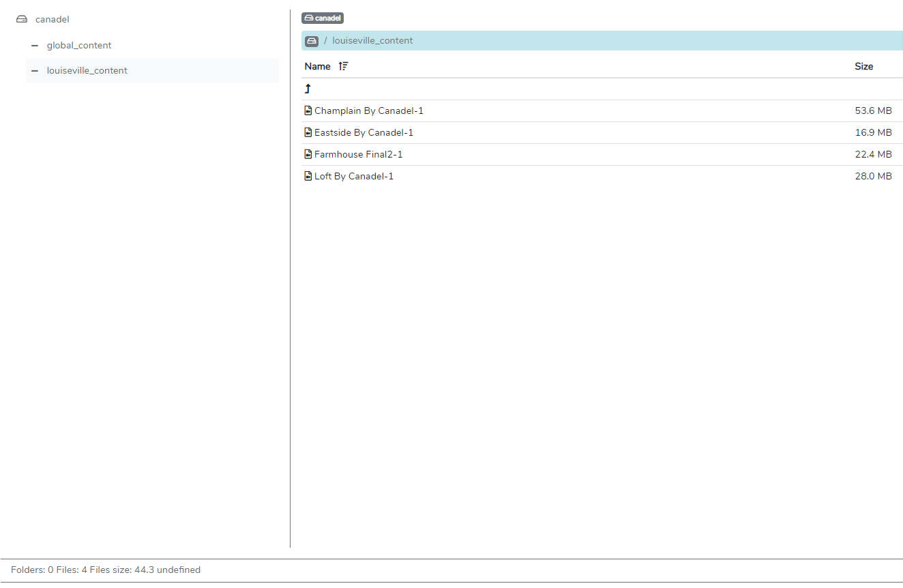The image size is (903, 588).
Task: Select louiseville_content in the sidebar
Action: point(87,70)
